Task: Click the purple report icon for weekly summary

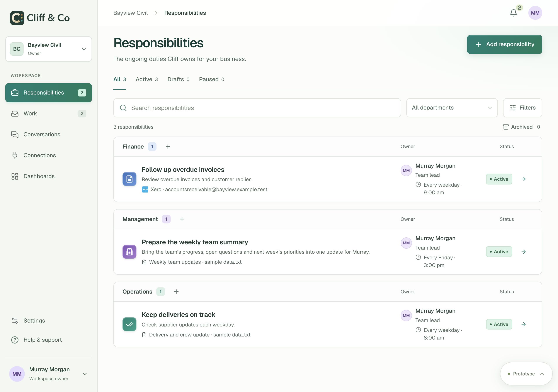Action: click(129, 252)
